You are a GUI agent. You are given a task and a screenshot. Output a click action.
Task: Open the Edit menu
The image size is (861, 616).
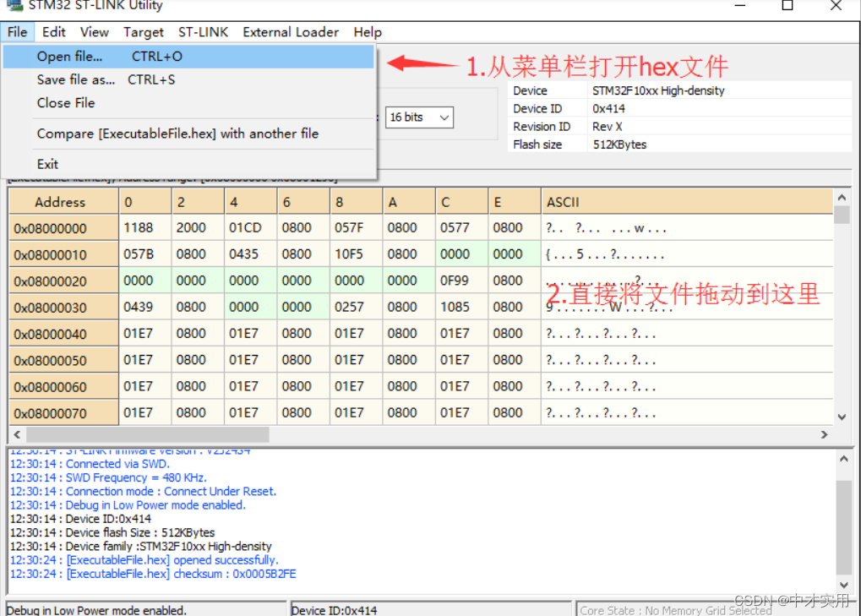pos(54,32)
